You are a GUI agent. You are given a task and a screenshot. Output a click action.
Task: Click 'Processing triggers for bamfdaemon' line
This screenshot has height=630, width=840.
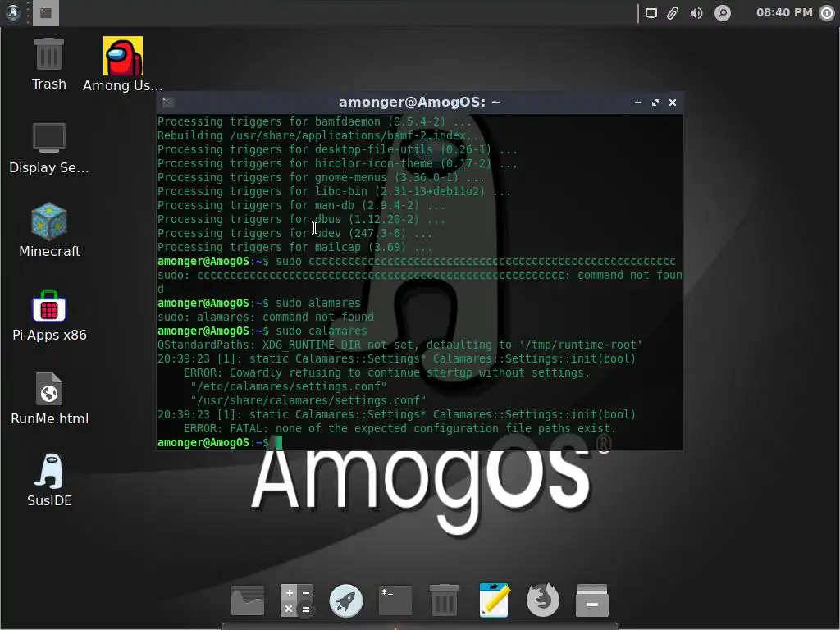coord(314,121)
